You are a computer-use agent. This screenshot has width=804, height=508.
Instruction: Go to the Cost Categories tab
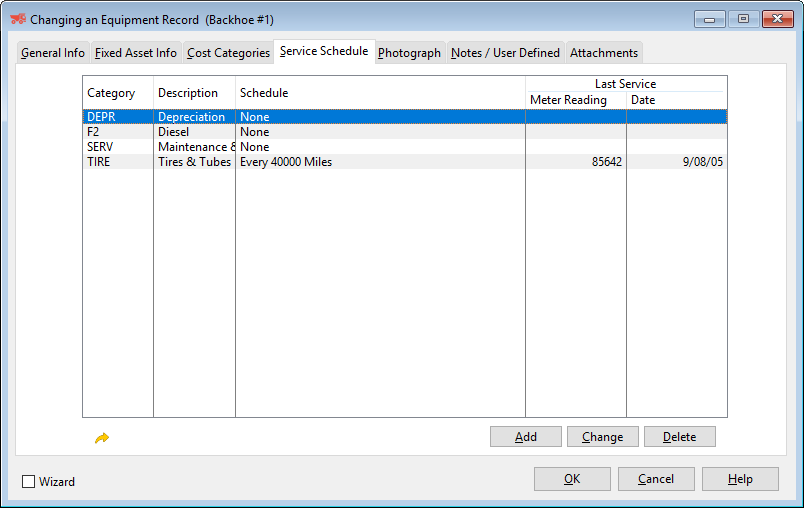[x=228, y=53]
